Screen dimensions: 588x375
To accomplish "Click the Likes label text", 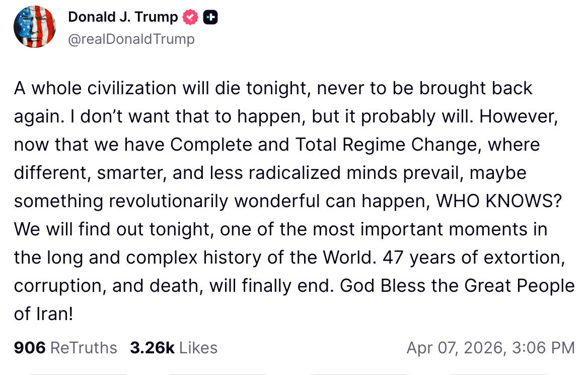I will click(198, 348).
